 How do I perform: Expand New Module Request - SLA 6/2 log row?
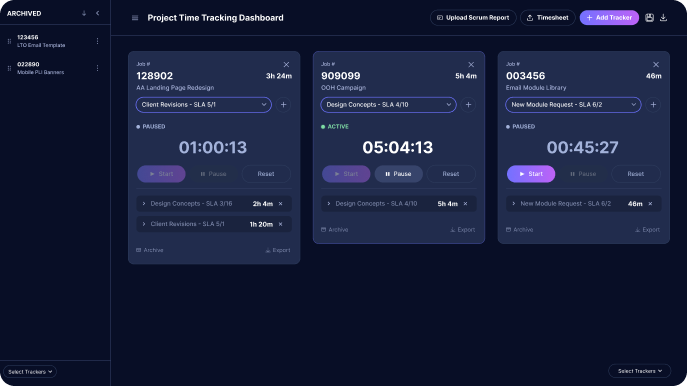513,204
